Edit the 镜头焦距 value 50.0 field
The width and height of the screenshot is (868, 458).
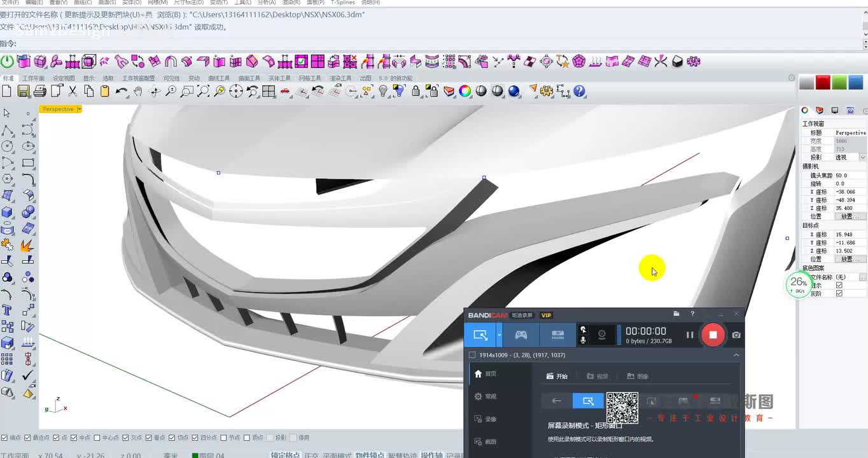pos(850,175)
